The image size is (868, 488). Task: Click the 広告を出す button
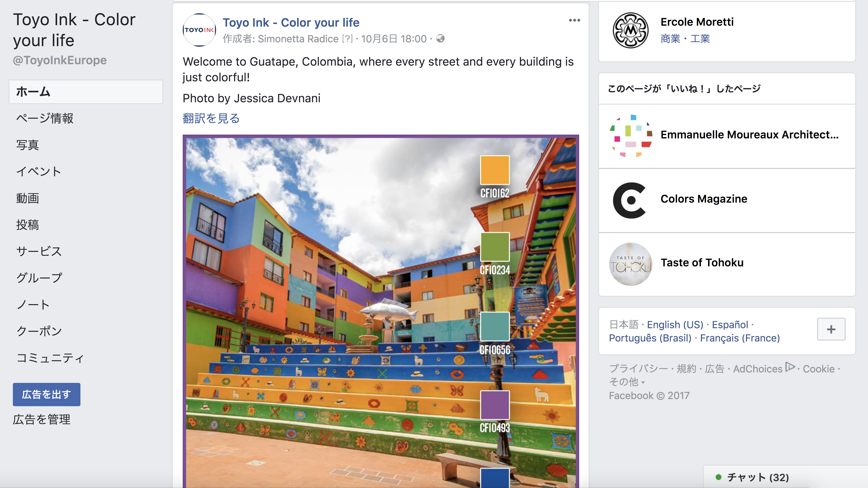[x=46, y=394]
